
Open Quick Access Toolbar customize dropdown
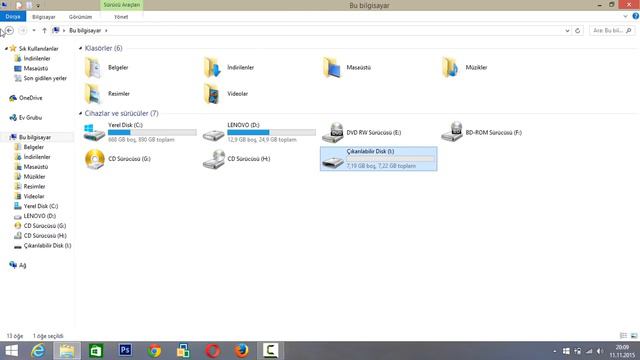coord(38,6)
